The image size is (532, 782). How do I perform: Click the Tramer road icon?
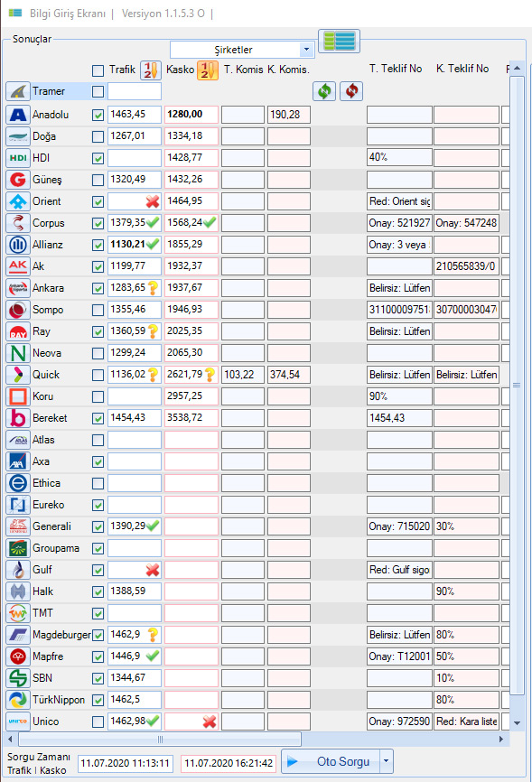point(18,92)
